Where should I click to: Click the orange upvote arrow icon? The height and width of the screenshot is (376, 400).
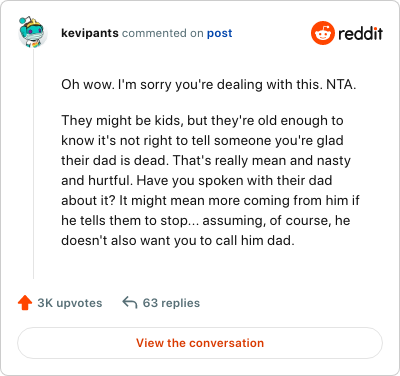point(25,303)
